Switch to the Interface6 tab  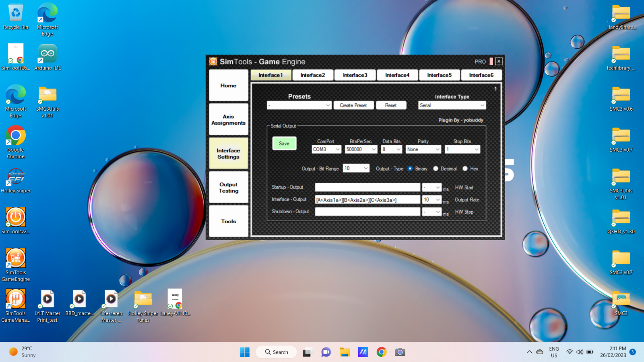pyautogui.click(x=481, y=75)
